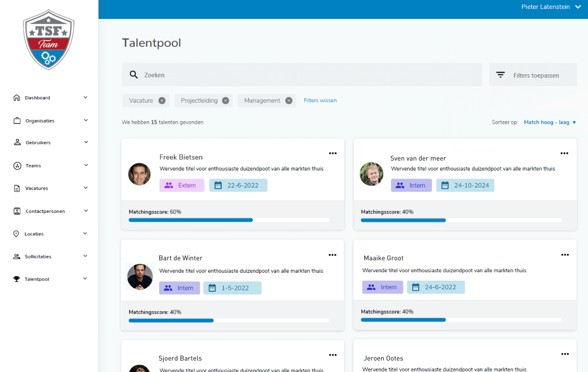The width and height of the screenshot is (588, 372).
Task: Clear the Management filter with its X button
Action: pyautogui.click(x=289, y=100)
